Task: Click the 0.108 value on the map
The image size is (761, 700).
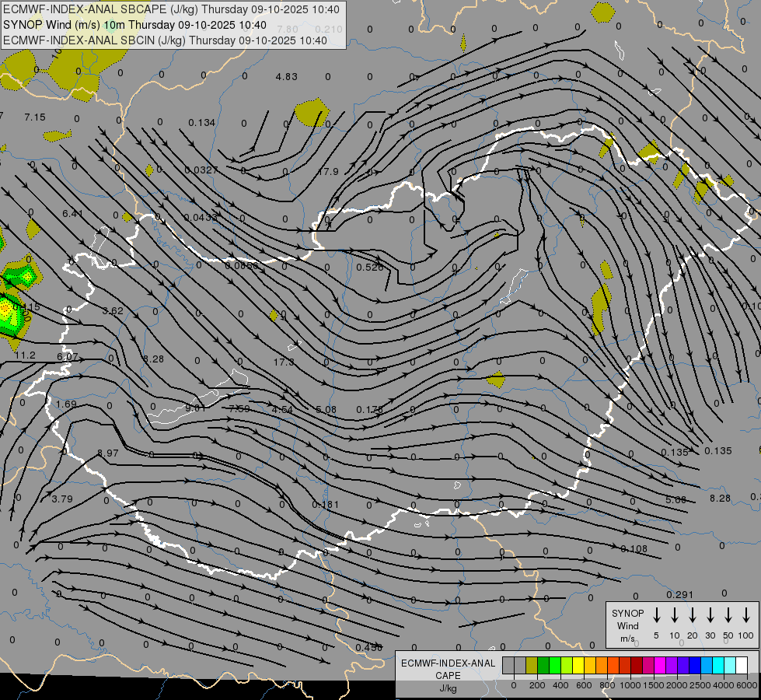Action: (634, 549)
